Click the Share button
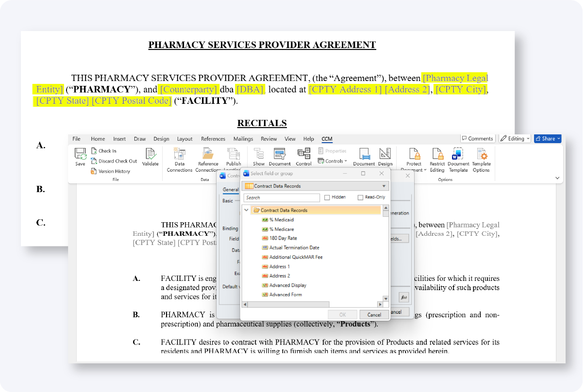This screenshot has width=586, height=392. point(547,139)
